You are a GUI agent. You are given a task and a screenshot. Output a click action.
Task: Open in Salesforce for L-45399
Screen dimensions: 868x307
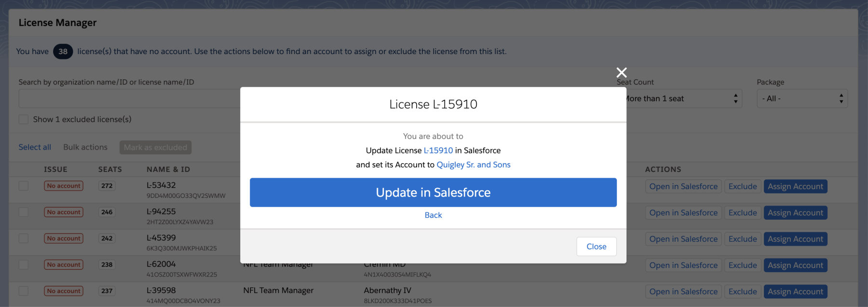tap(683, 239)
